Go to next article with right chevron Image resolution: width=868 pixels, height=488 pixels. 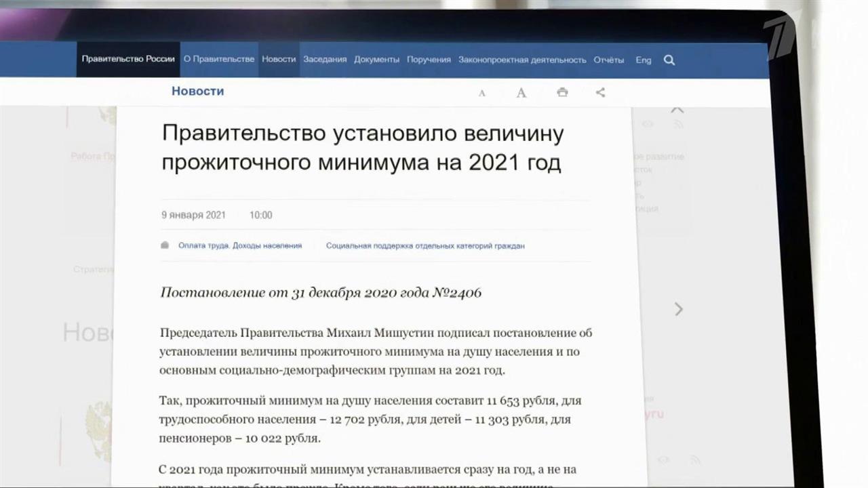[x=678, y=309]
